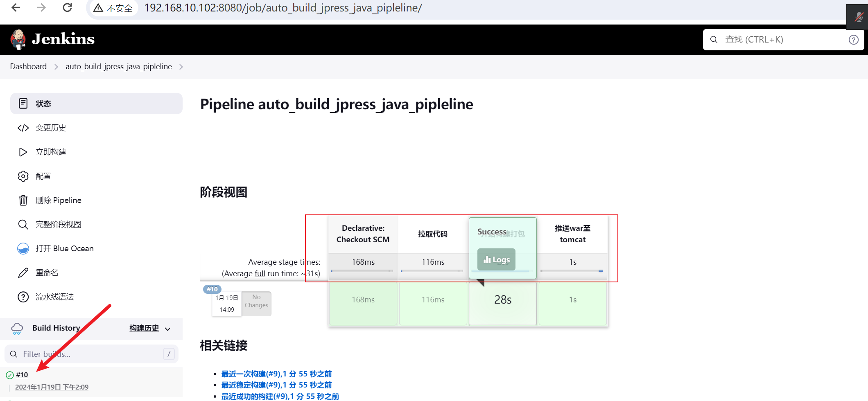Click the #10 badge in stage view
Image resolution: width=868 pixels, height=401 pixels.
click(212, 289)
